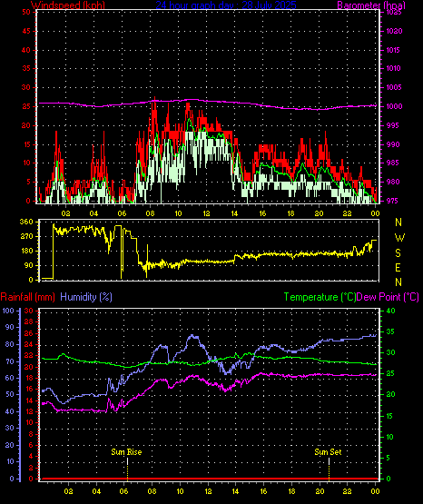
Task: Click hour 12 under the windspeed chart
Action: pos(206,213)
